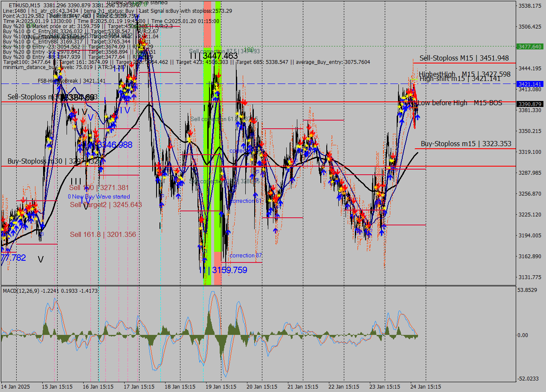Click -52.0233 on the MACD scale

[528, 378]
